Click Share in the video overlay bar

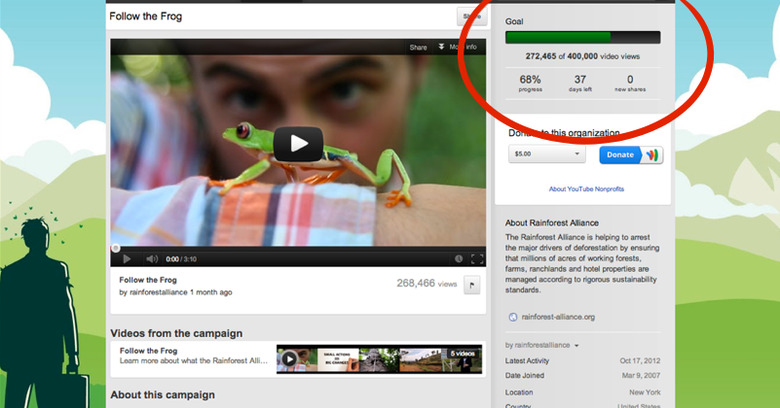(x=418, y=47)
